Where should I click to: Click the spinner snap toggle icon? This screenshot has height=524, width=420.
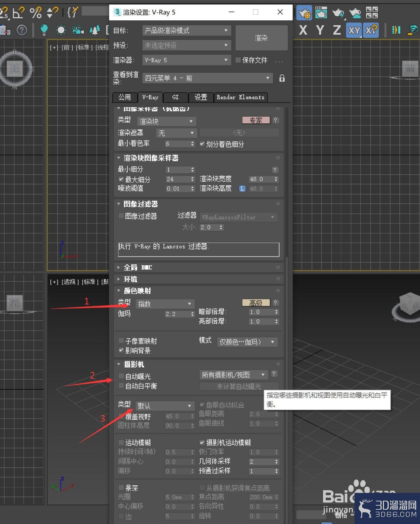52,12
